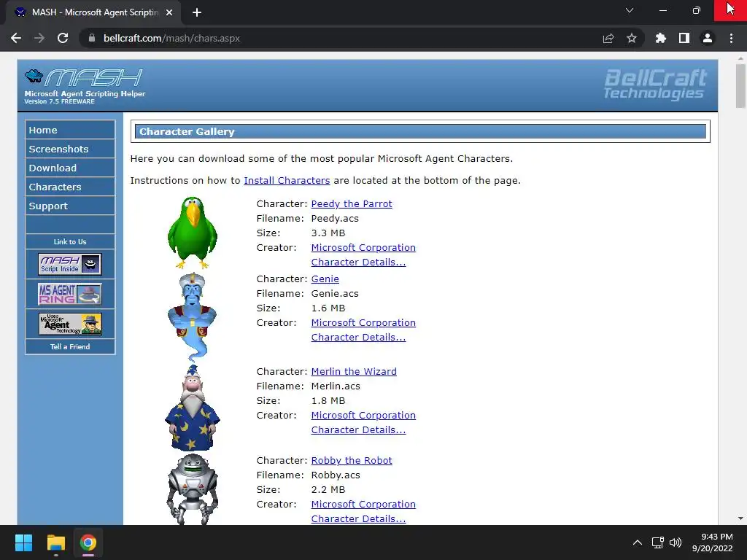Click the Chrome taskbar icon
This screenshot has height=560, width=747.
click(x=88, y=542)
